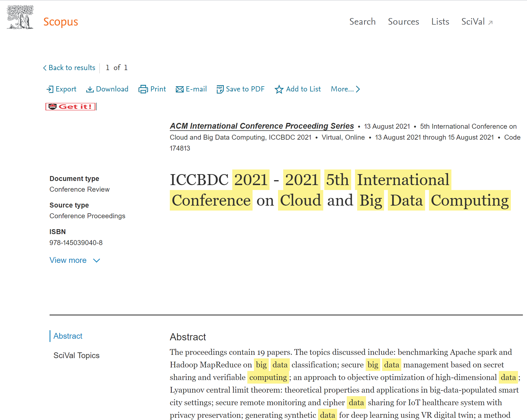Open the Sources menu item
The width and height of the screenshot is (527, 420).
[x=403, y=22]
